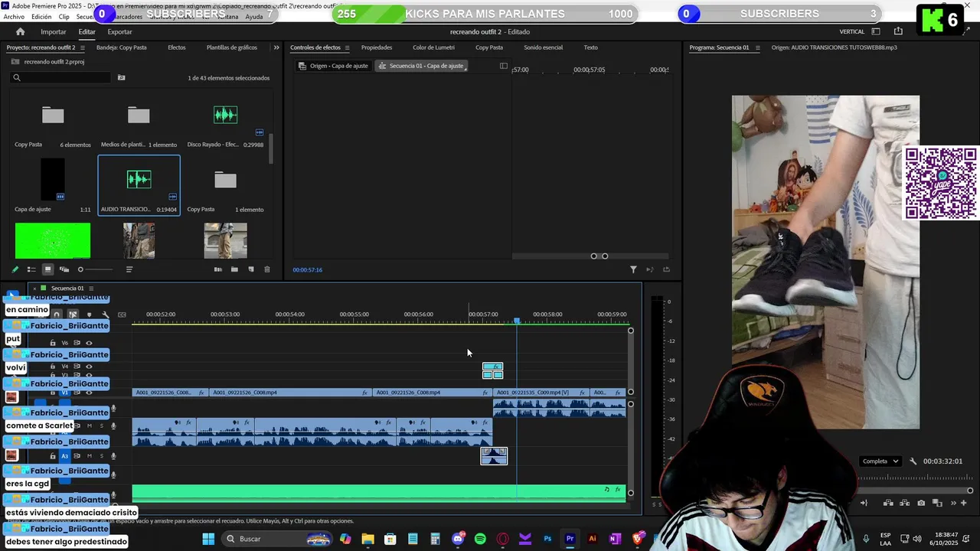
Task: Open the Efectos panel tab
Action: tap(177, 47)
